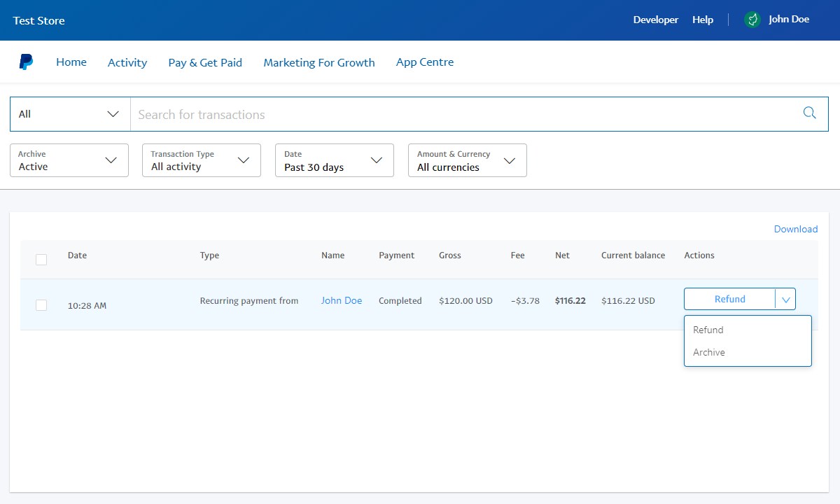Open the Archive filter showing Active

coord(69,160)
